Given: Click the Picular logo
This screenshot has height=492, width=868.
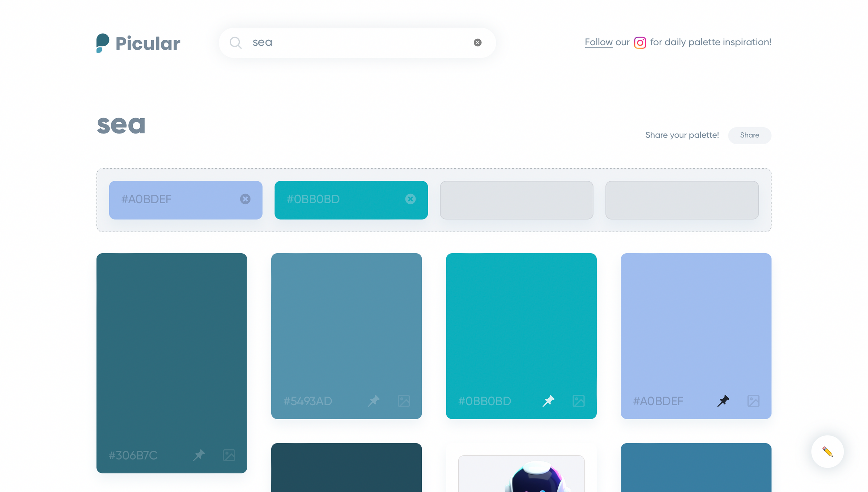Looking at the screenshot, I should click(138, 43).
